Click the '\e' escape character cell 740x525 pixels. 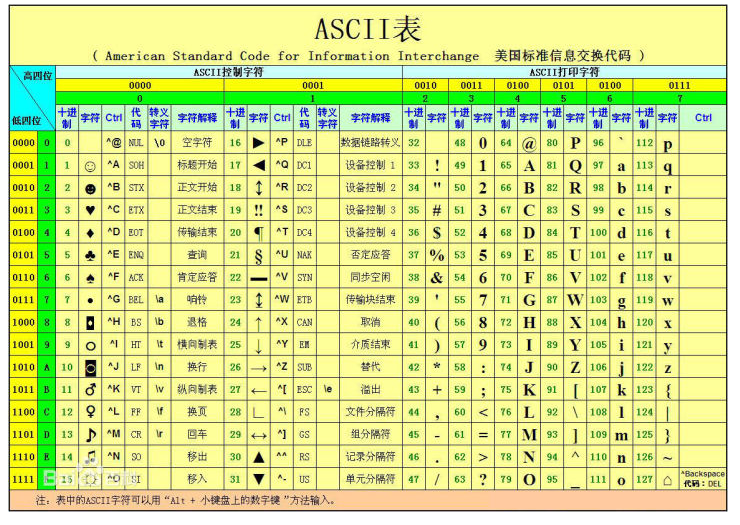point(328,389)
